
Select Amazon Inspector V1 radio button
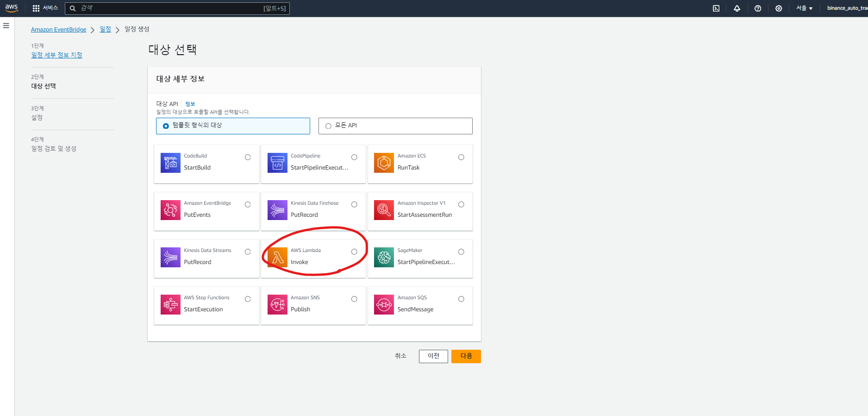[x=461, y=205]
